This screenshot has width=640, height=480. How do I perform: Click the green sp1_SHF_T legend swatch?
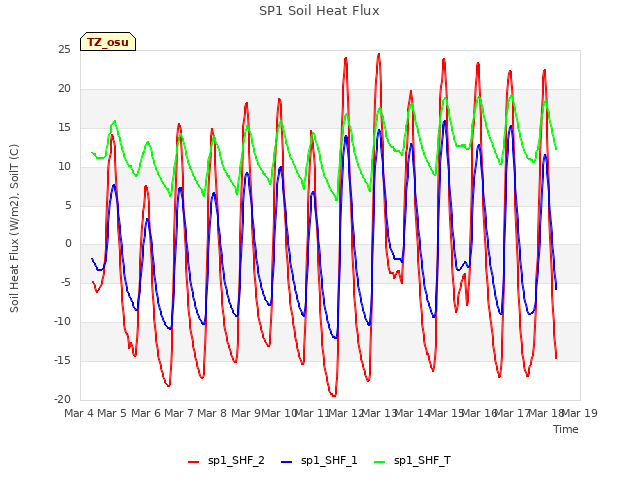(x=380, y=462)
